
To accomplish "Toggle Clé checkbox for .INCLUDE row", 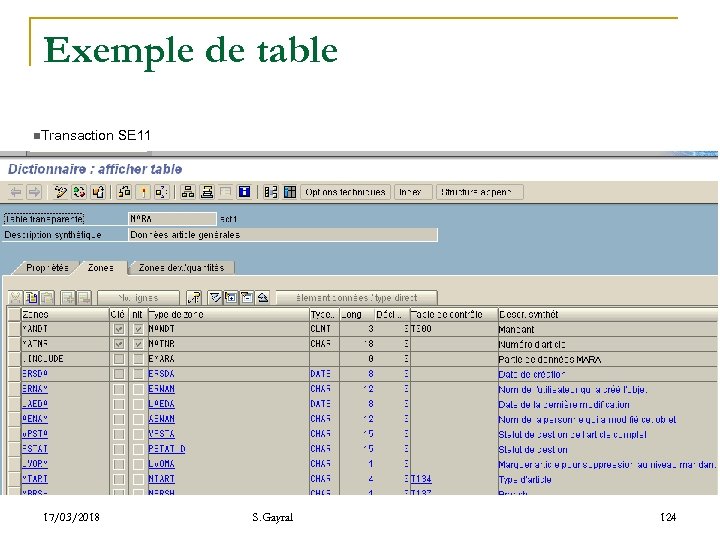I will coord(119,359).
